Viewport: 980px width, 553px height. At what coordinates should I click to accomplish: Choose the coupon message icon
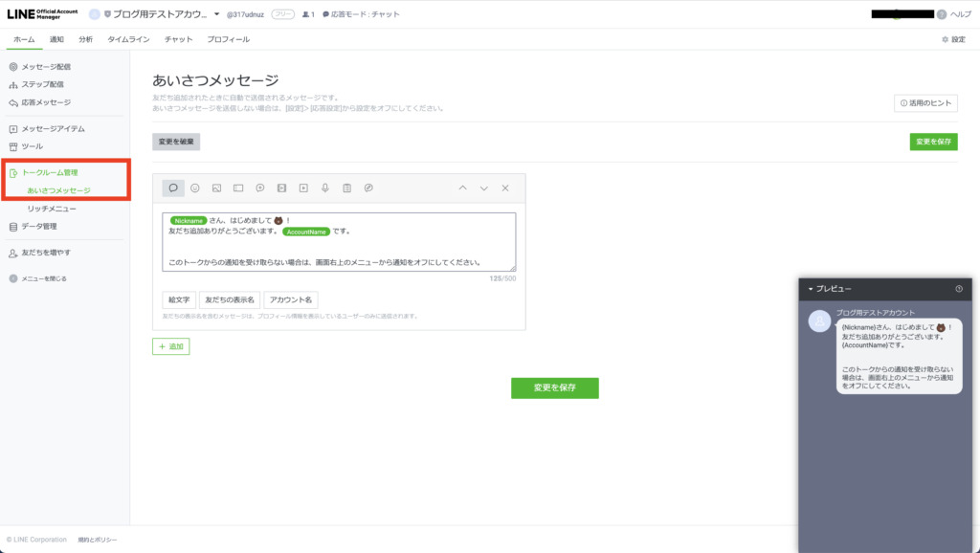click(238, 188)
